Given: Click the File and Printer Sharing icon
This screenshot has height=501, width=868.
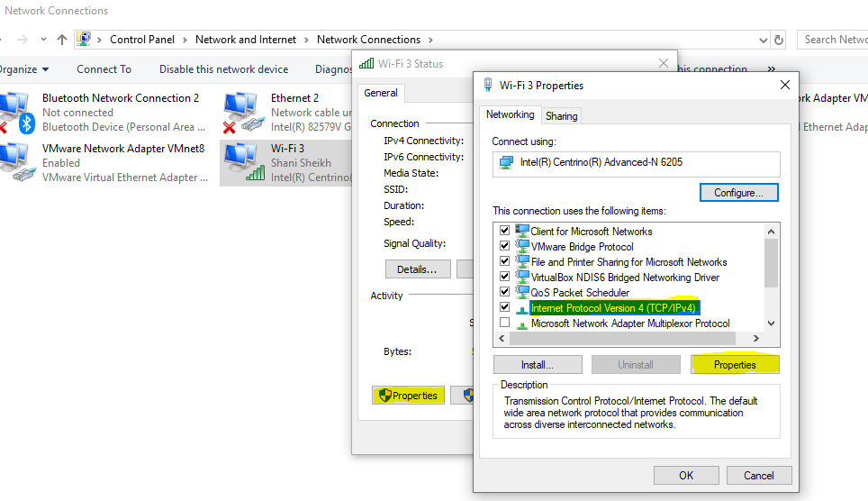Looking at the screenshot, I should pos(522,261).
